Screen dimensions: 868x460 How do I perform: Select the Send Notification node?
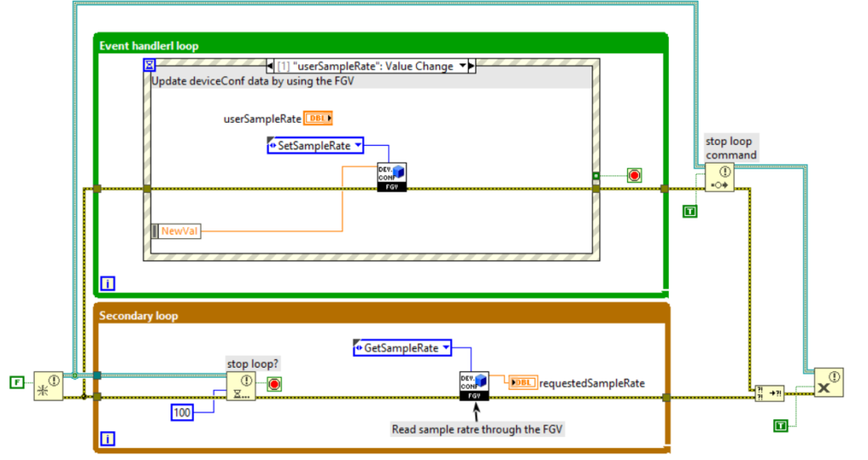(719, 178)
